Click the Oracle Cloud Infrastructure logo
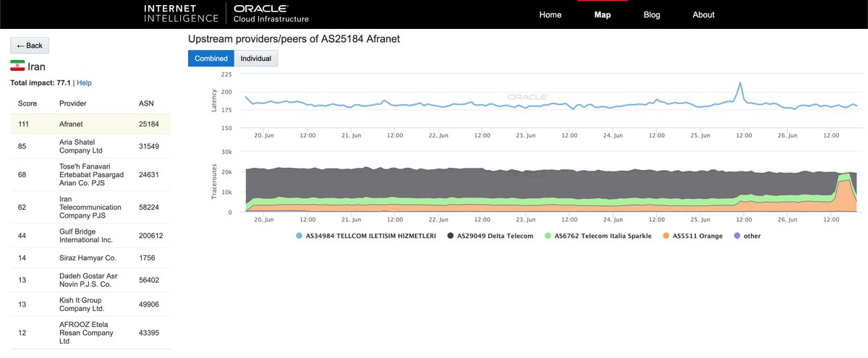The width and height of the screenshot is (868, 358). point(272,14)
